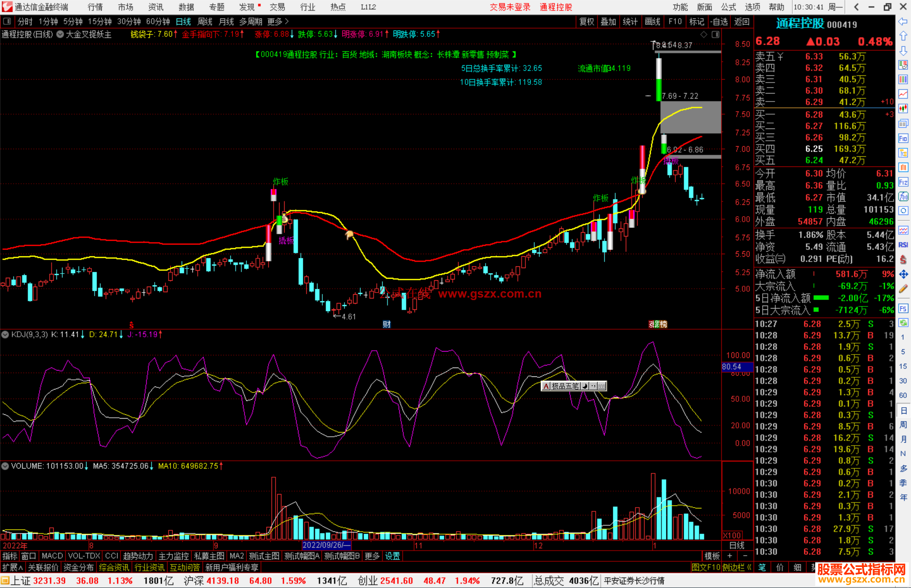Click the back arrow icon in right sidebar
Viewport: 911px width, 588px height.
click(x=903, y=21)
